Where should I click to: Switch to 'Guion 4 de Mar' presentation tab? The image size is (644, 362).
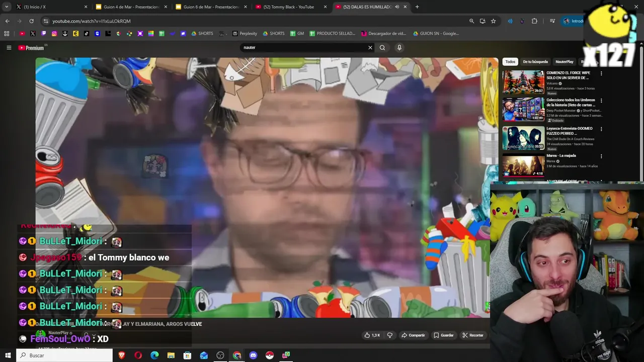click(131, 7)
